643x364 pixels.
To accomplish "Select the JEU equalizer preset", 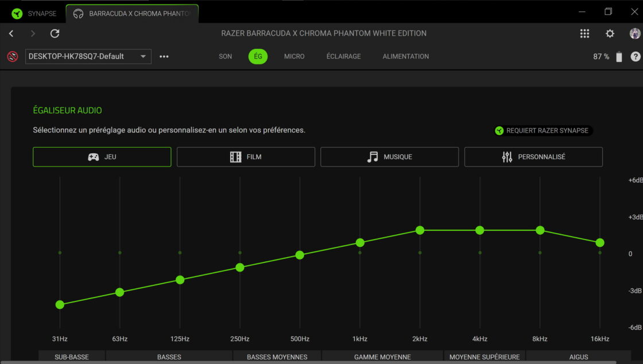I will (102, 157).
